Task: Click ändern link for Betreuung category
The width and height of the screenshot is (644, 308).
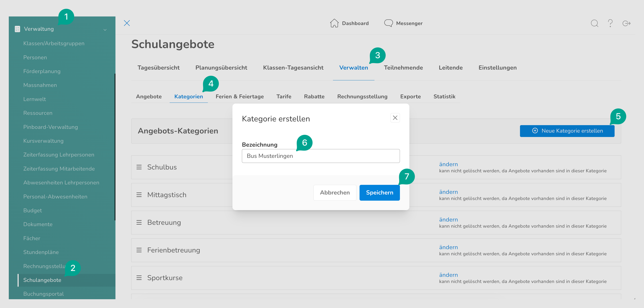Action: coord(448,220)
